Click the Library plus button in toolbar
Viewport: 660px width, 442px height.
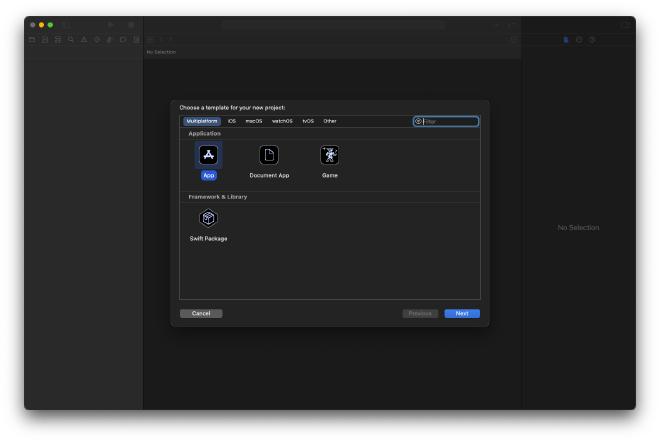[x=496, y=25]
